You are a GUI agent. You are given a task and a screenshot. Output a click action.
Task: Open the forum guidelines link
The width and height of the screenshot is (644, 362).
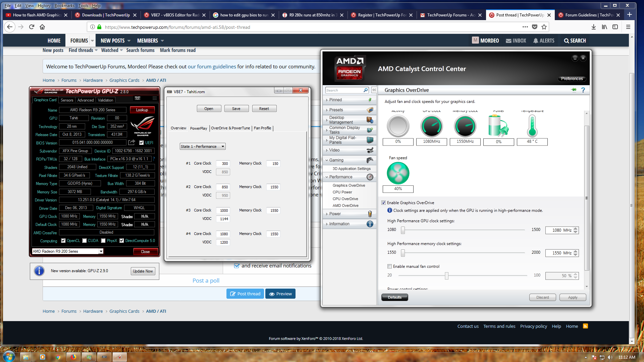coord(212,66)
